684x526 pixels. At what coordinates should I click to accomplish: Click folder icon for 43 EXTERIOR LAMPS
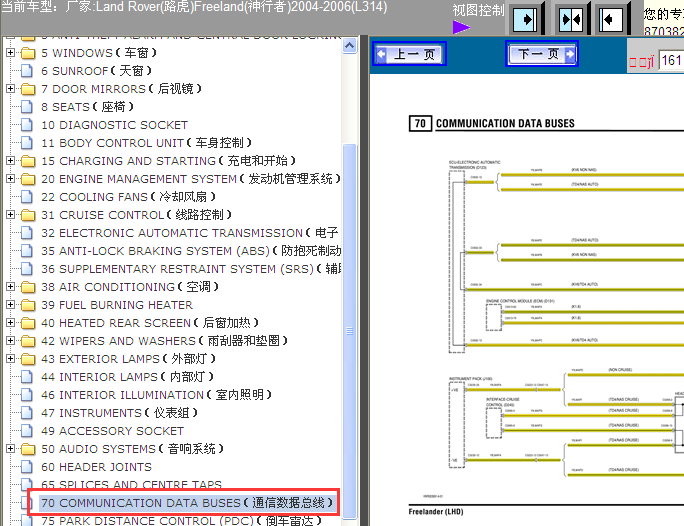pos(28,359)
